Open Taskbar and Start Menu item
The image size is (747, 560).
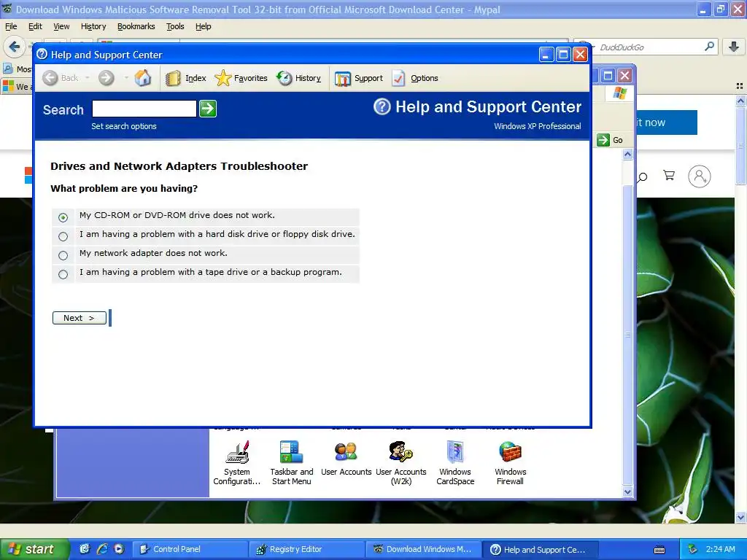pyautogui.click(x=292, y=463)
